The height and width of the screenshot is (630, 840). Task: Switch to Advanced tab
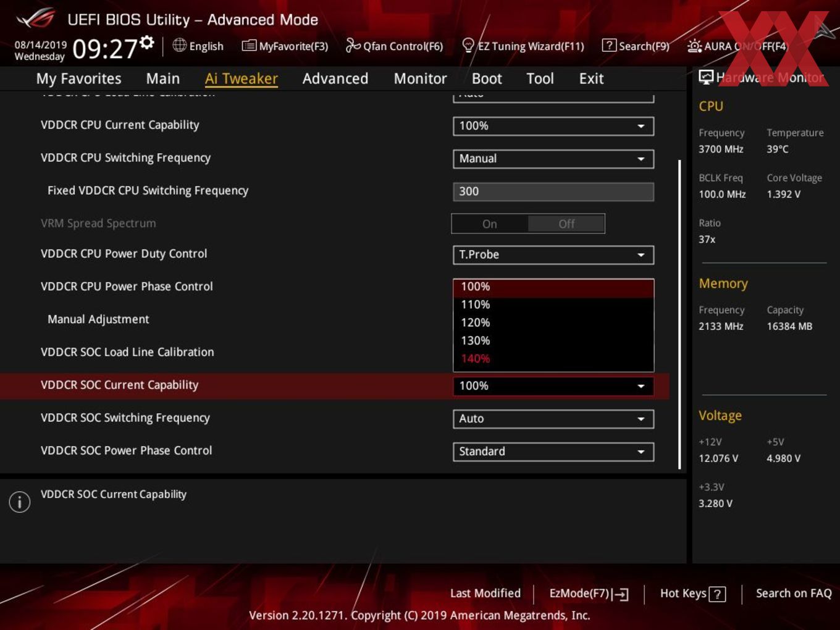(x=335, y=78)
